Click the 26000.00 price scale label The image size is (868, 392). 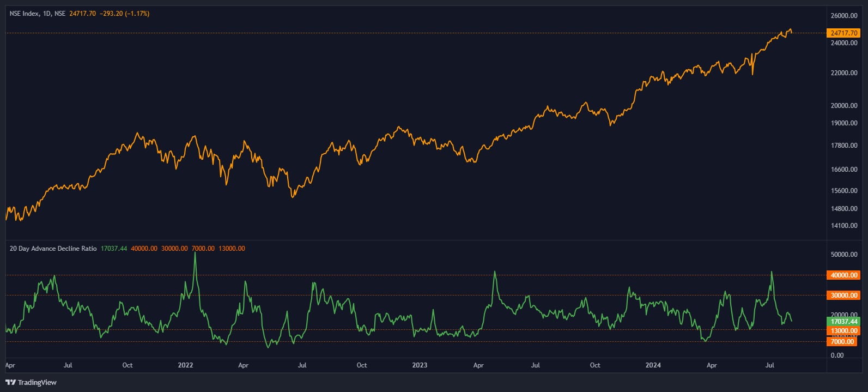point(843,16)
